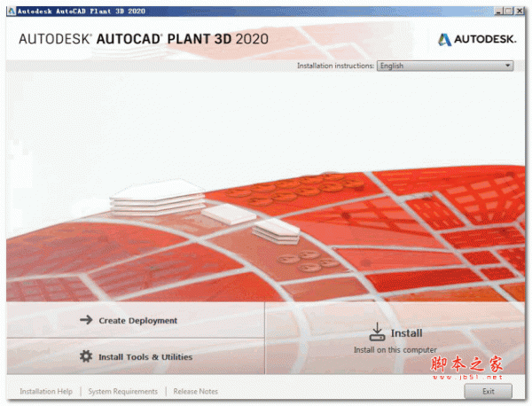Viewport: 532px width, 406px height.
Task: Minimize the installer window
Action: click(x=498, y=11)
